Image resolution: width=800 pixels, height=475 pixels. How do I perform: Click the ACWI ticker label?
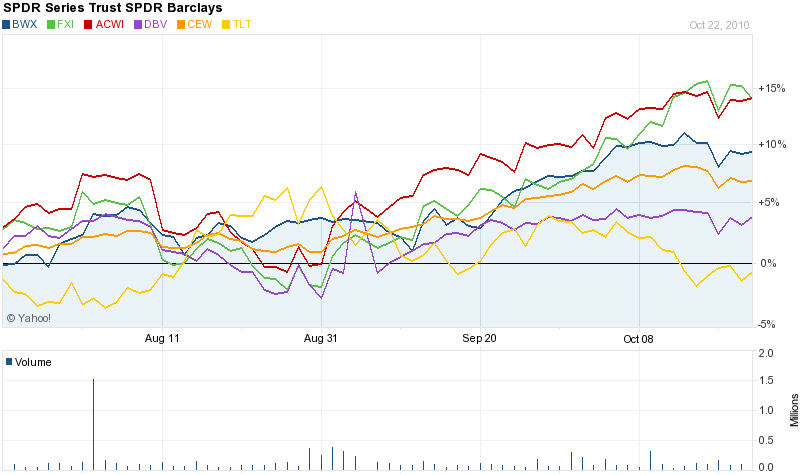pos(110,24)
